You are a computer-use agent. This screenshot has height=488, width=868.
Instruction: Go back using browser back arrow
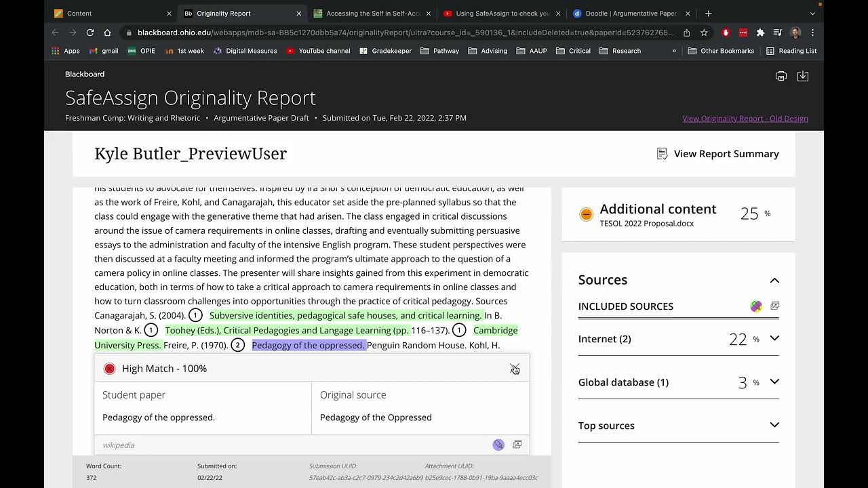pos(56,33)
